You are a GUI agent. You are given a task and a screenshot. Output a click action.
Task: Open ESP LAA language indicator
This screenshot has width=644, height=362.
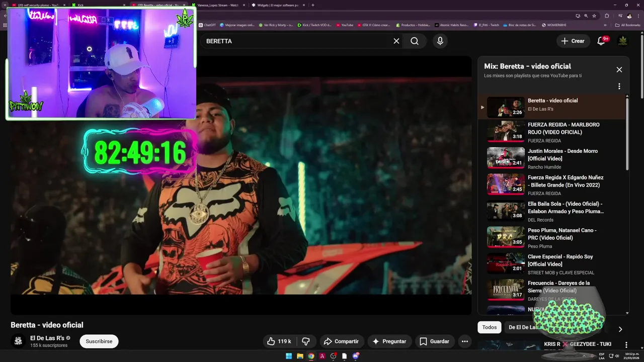click(x=602, y=356)
